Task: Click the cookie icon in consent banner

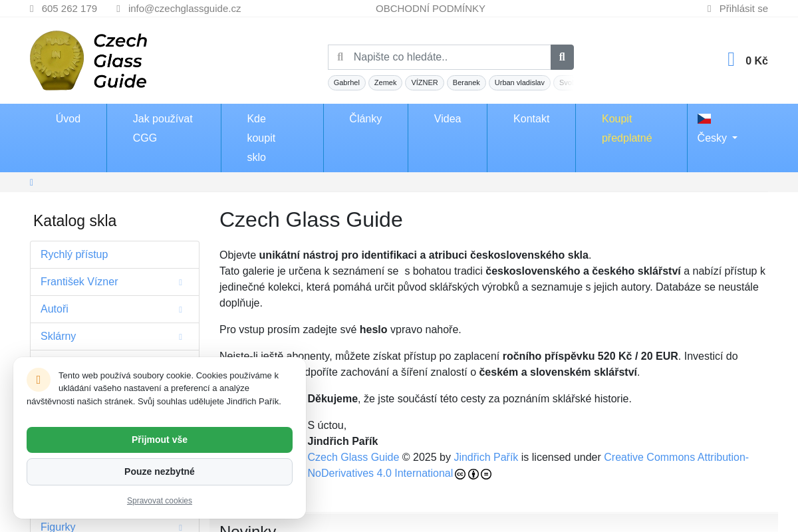Action: click(x=39, y=380)
